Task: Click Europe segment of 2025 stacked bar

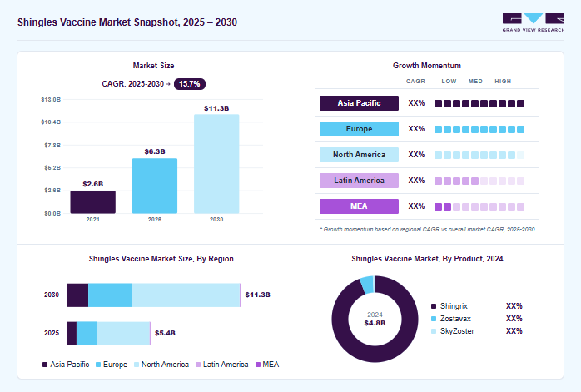Action: point(87,334)
